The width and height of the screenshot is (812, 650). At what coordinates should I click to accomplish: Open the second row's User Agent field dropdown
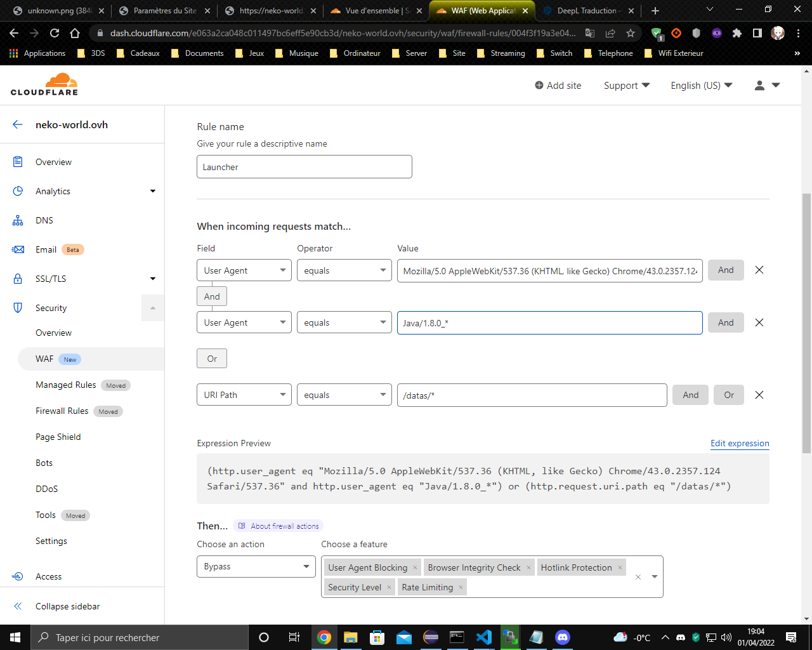click(x=244, y=322)
